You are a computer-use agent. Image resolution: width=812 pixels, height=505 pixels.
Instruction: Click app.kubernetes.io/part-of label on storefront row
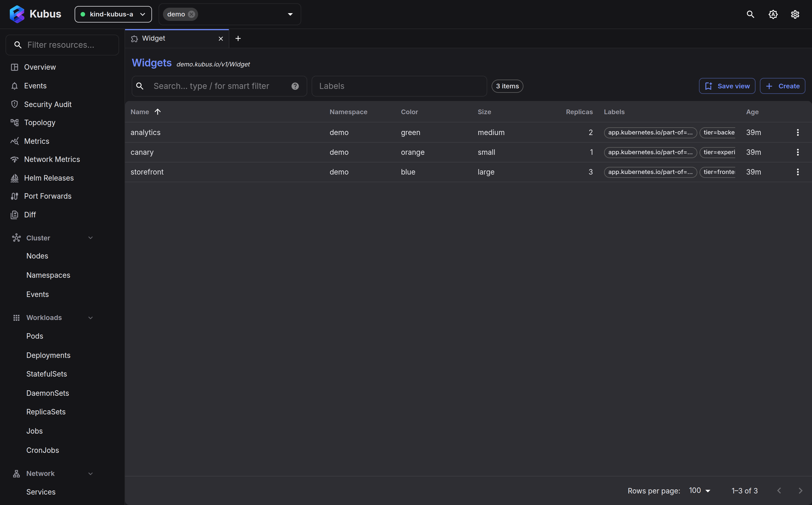coord(650,172)
